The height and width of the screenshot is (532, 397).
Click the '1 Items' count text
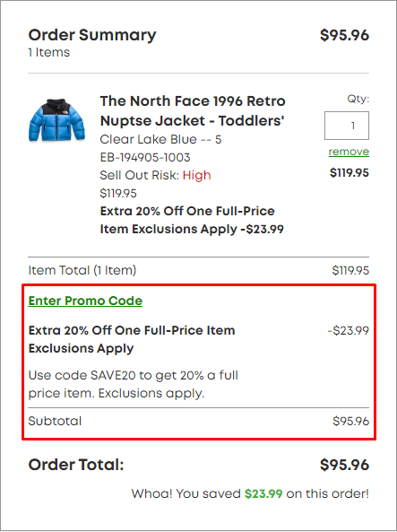pos(49,53)
